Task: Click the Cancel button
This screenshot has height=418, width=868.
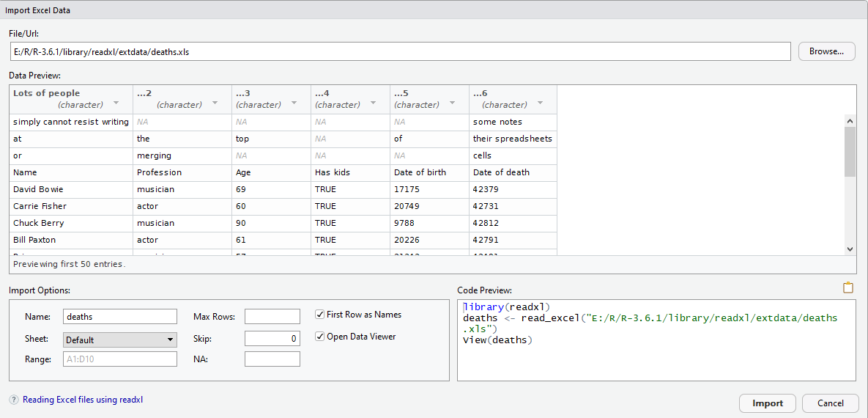Action: pyautogui.click(x=830, y=403)
